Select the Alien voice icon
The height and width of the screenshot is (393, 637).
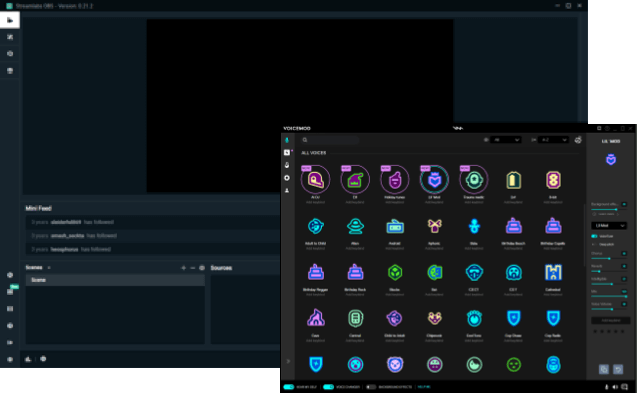(355, 226)
